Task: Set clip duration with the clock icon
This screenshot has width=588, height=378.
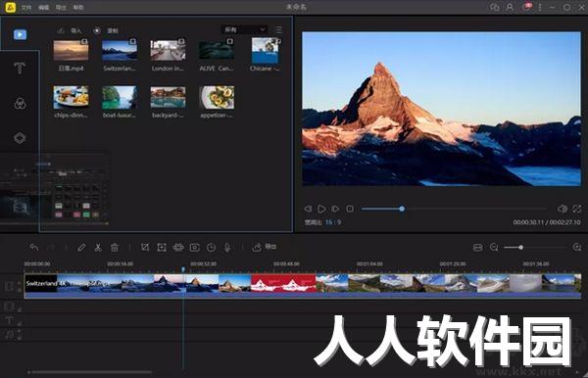Action: [x=211, y=247]
